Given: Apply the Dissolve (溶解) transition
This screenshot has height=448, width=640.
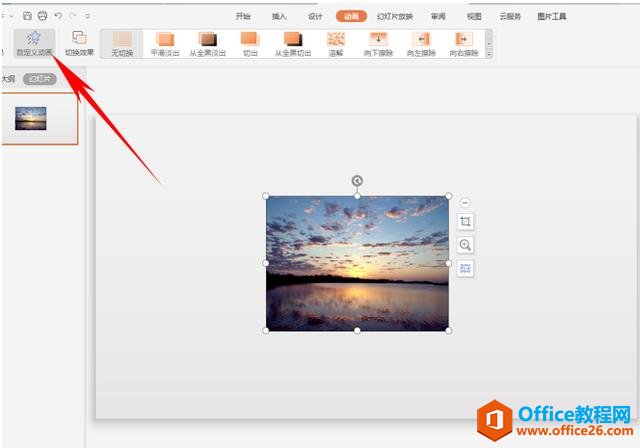Looking at the screenshot, I should tap(336, 44).
